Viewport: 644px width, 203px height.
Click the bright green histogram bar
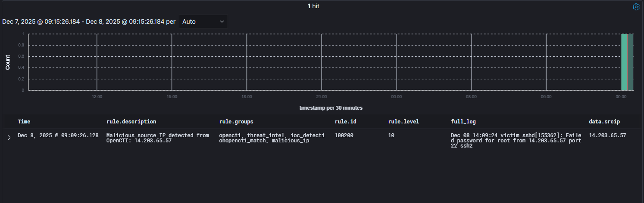[624, 62]
